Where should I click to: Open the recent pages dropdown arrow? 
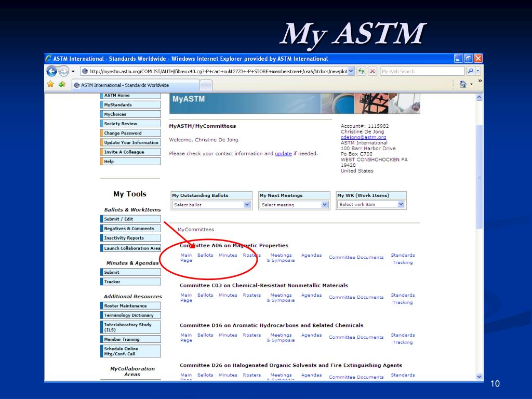[73, 72]
